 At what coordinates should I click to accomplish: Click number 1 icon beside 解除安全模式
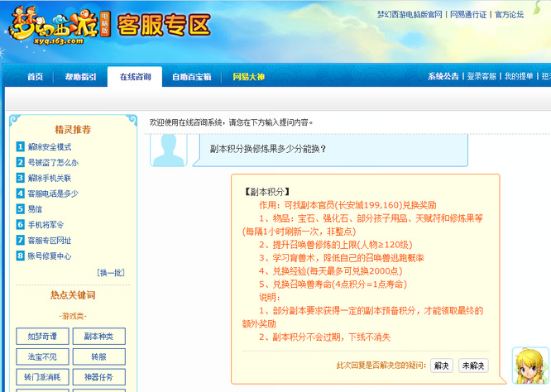(x=21, y=146)
